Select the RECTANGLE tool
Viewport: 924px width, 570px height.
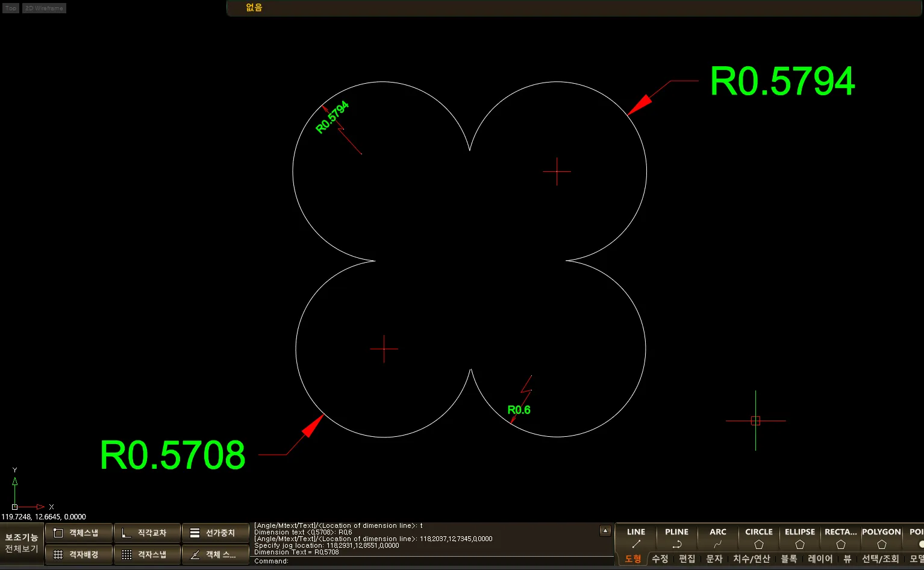[840, 538]
